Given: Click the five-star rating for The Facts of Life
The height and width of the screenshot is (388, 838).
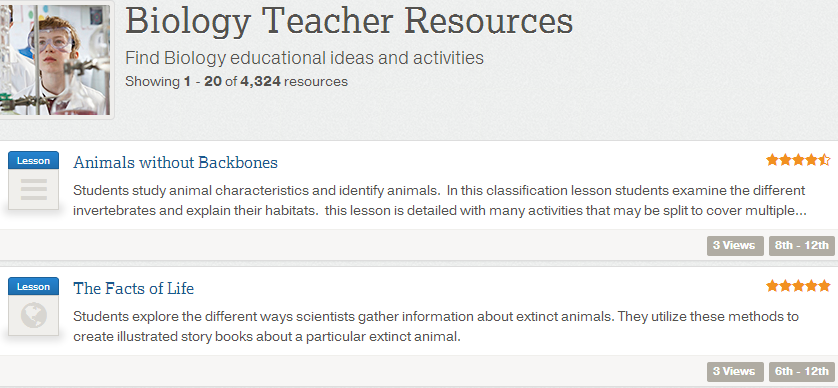Looking at the screenshot, I should tap(798, 286).
